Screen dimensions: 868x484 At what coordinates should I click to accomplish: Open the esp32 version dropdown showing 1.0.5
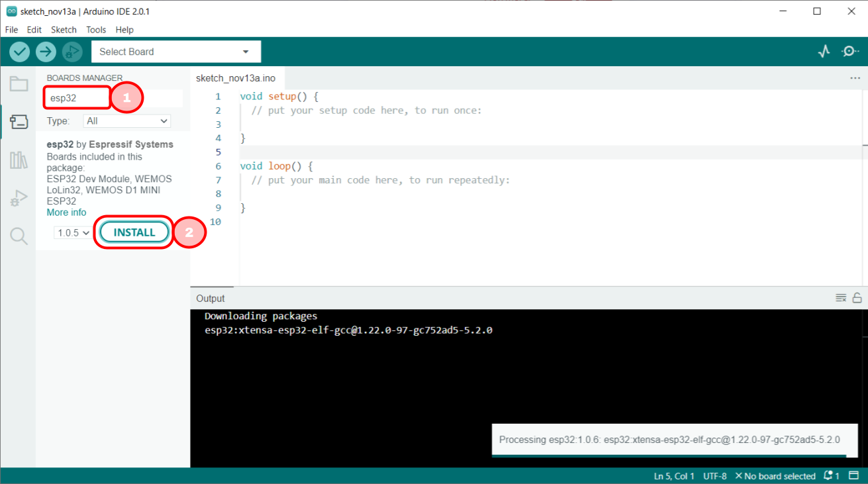72,232
